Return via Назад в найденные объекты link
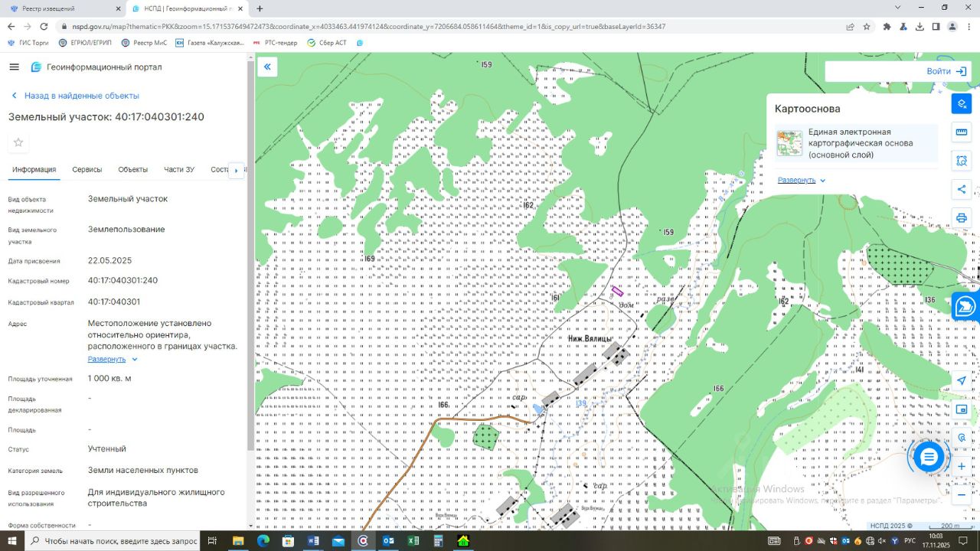The image size is (980, 551). [75, 96]
